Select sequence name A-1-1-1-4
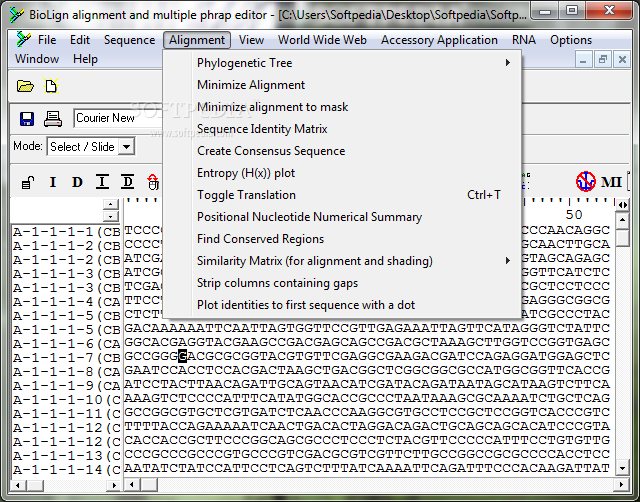This screenshot has height=502, width=640. coord(67,302)
